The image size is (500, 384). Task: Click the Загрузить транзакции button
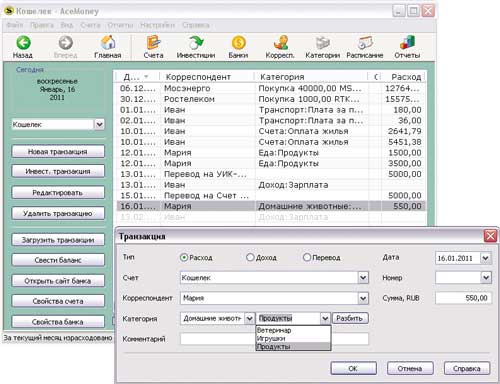58,240
